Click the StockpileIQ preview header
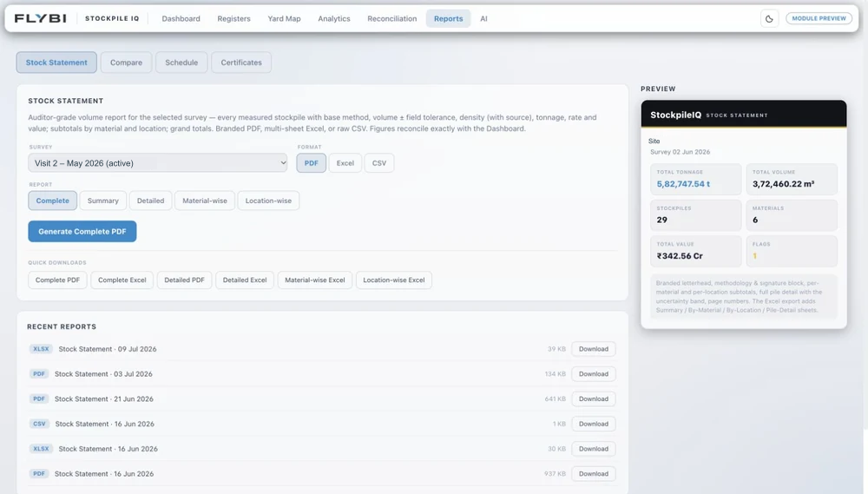The image size is (868, 494). click(x=744, y=114)
